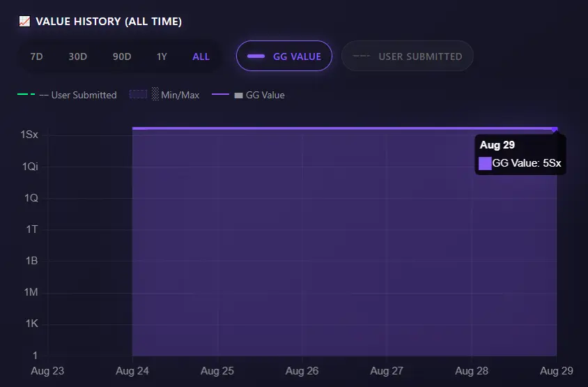Screen dimensions: 588x387
Task: Click the chart icon beside Value History
Action: [25, 22]
